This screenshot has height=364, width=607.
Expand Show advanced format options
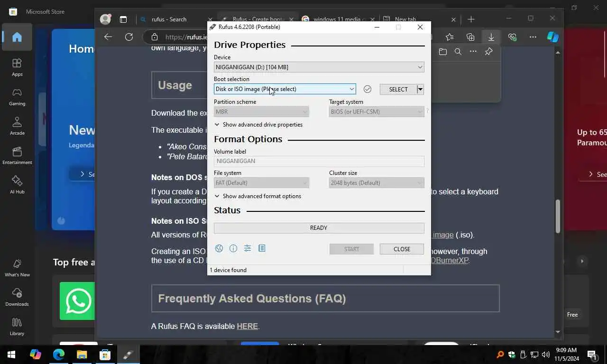point(258,196)
